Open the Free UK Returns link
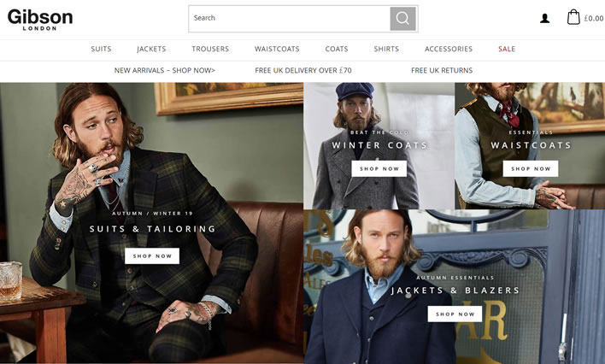This screenshot has width=605, height=364. pos(442,71)
